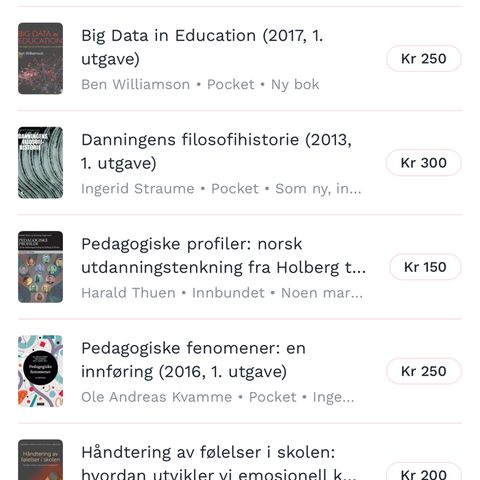Screen dimensions: 480x480
Task: Tap Kr 250 price for Pedagogiske fenomener
Action: coord(424,371)
